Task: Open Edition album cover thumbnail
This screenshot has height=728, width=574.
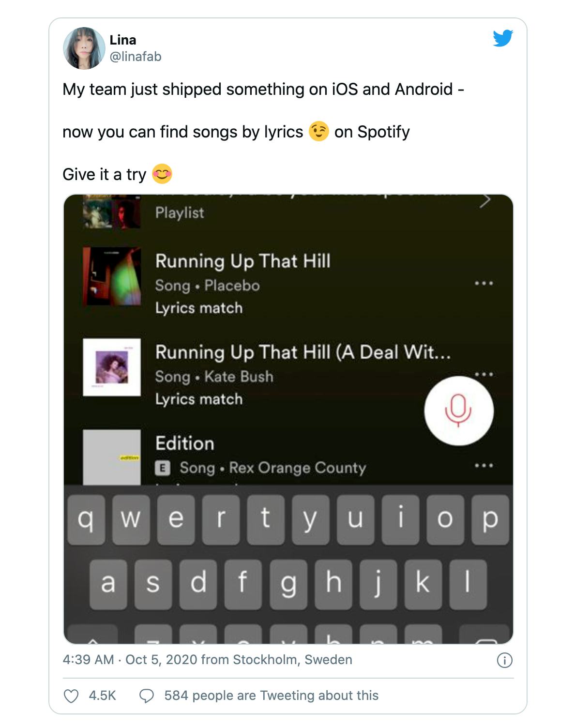Action: point(112,457)
